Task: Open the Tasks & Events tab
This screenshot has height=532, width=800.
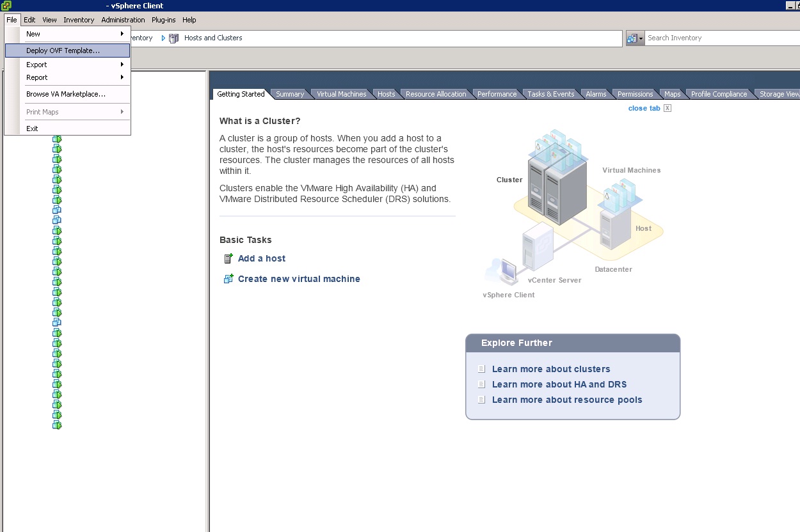Action: click(550, 94)
